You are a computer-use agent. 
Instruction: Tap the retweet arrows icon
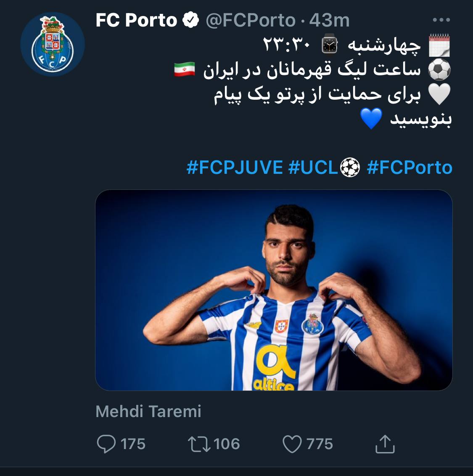(199, 444)
